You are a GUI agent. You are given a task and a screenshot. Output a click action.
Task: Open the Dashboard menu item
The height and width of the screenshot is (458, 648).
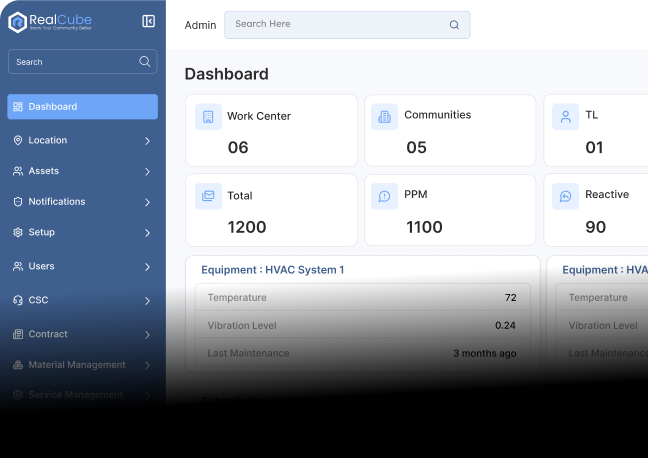pyautogui.click(x=83, y=107)
